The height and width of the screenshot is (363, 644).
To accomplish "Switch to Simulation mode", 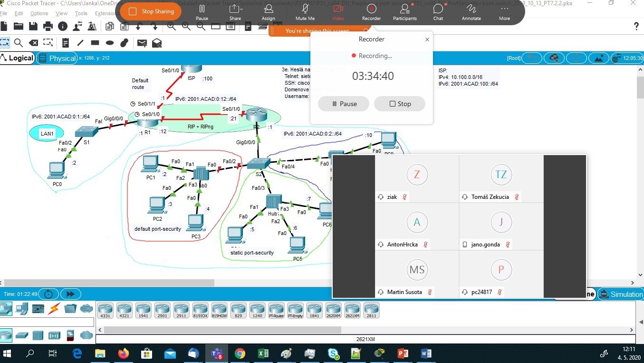I will coord(621,294).
